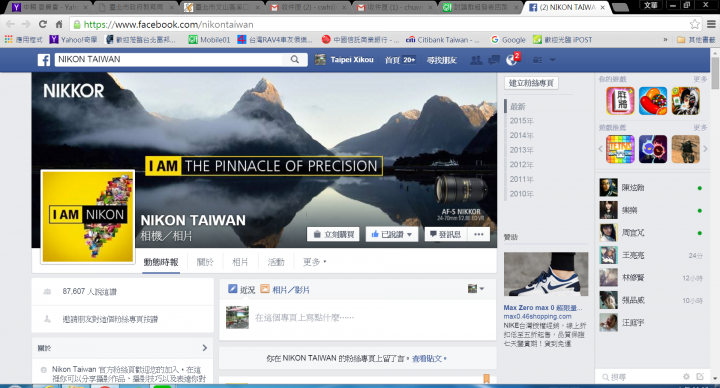
Task: Open posting identity selector dropdown
Action: tap(476, 289)
